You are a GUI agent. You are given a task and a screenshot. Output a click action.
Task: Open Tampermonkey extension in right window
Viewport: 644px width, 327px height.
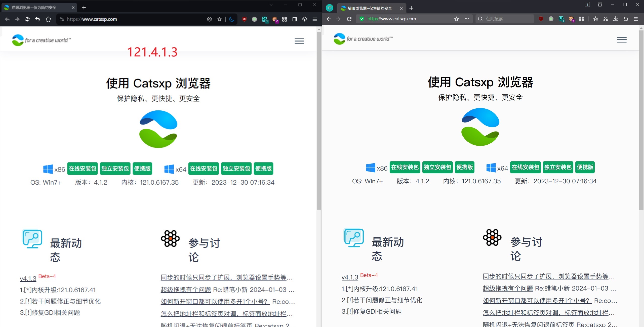[571, 19]
